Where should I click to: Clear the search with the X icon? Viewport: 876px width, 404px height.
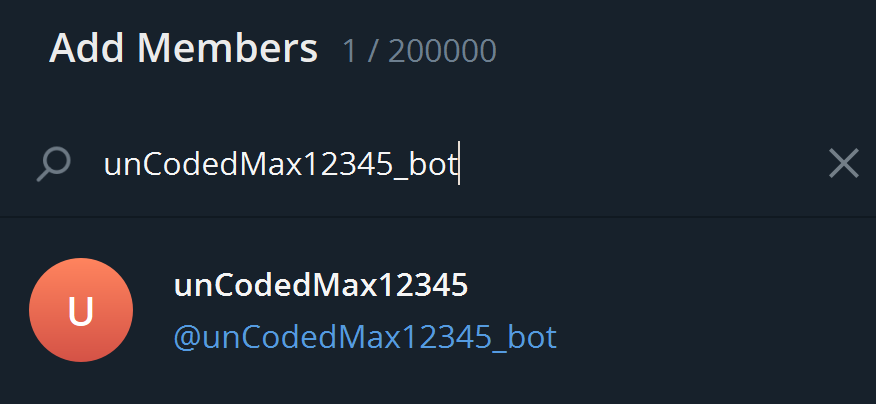pyautogui.click(x=844, y=164)
